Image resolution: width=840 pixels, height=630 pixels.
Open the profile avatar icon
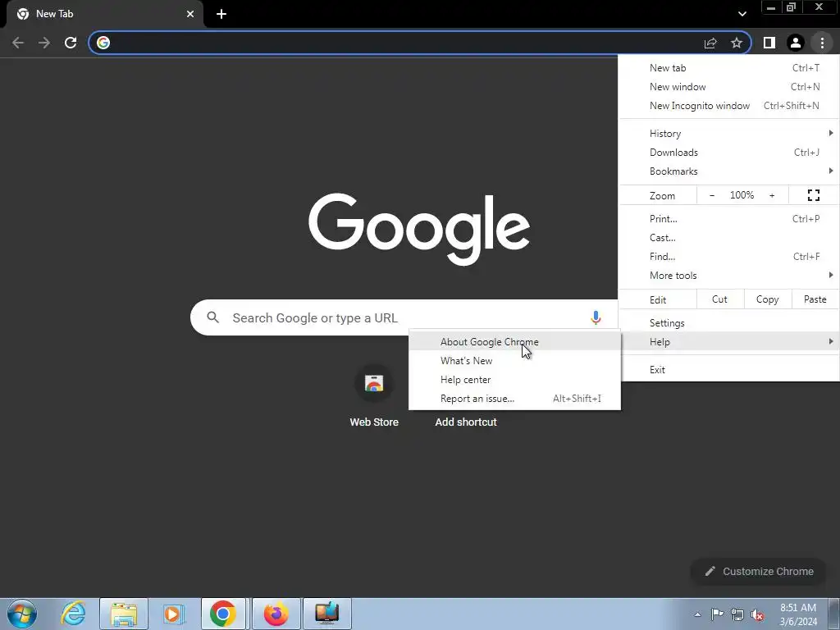tap(796, 43)
